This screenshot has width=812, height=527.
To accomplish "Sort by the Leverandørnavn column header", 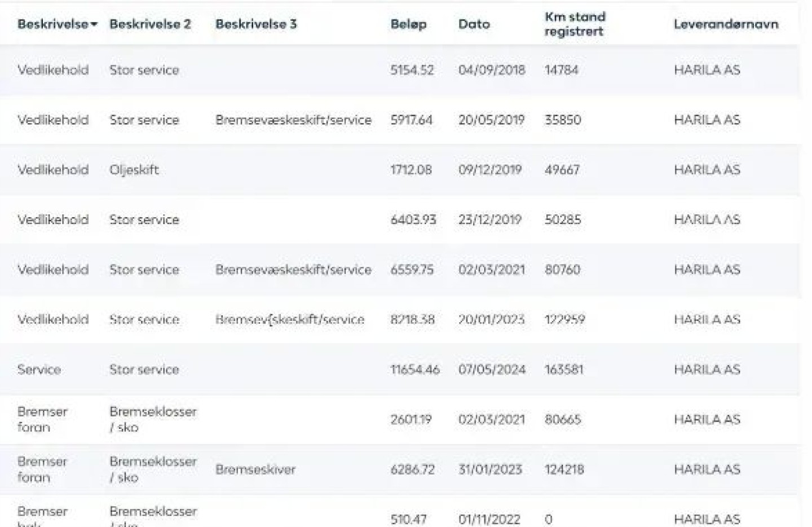I will [726, 24].
